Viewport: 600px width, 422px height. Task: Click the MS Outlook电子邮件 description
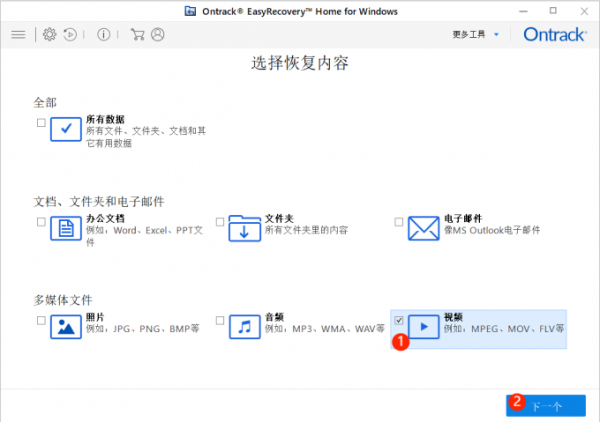[492, 230]
